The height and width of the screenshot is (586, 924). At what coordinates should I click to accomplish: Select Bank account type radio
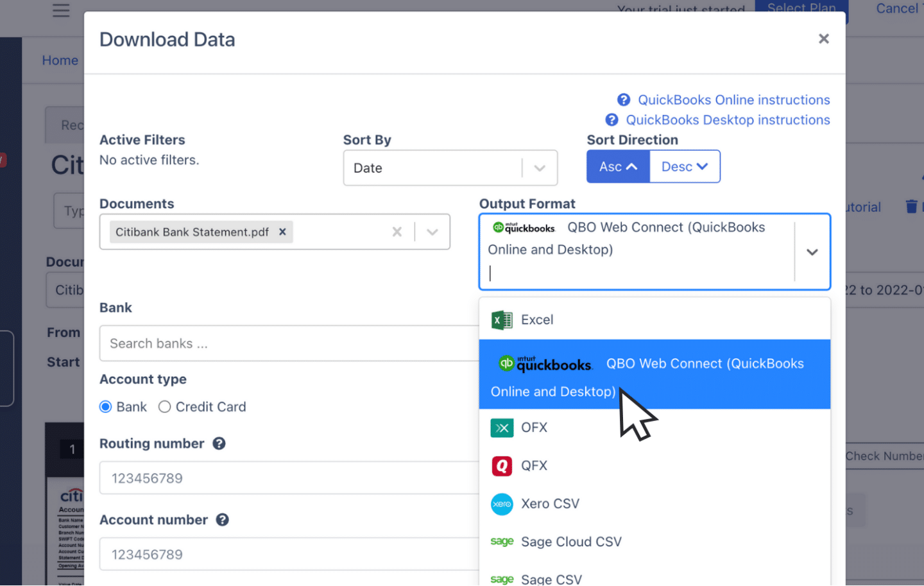coord(106,407)
